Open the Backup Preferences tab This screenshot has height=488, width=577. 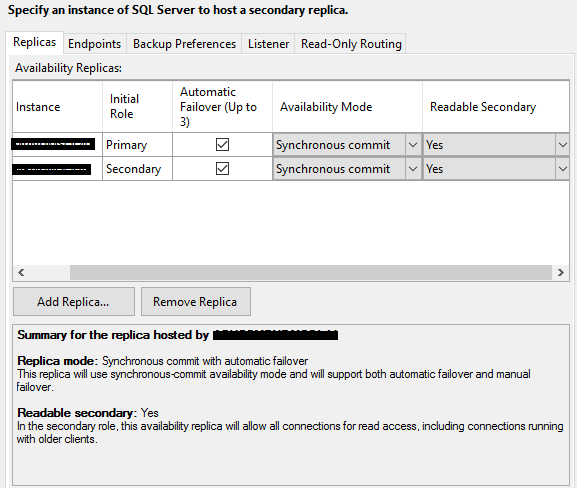point(184,44)
